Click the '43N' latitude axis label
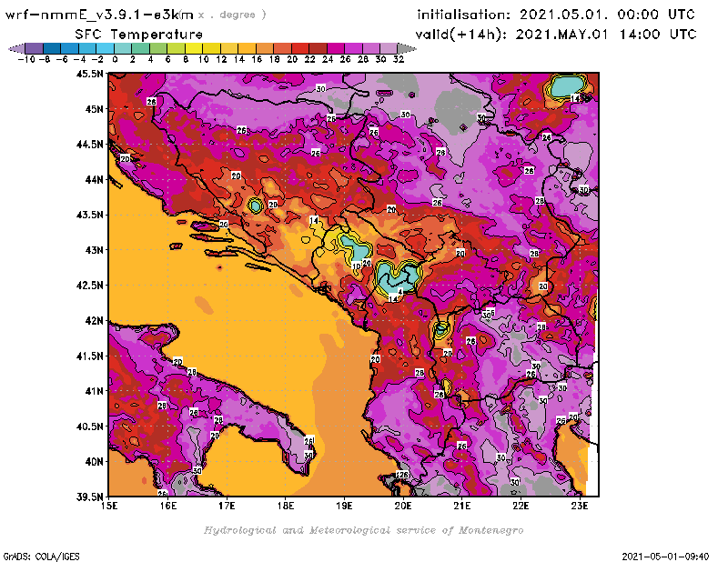The width and height of the screenshot is (728, 562). [94, 250]
